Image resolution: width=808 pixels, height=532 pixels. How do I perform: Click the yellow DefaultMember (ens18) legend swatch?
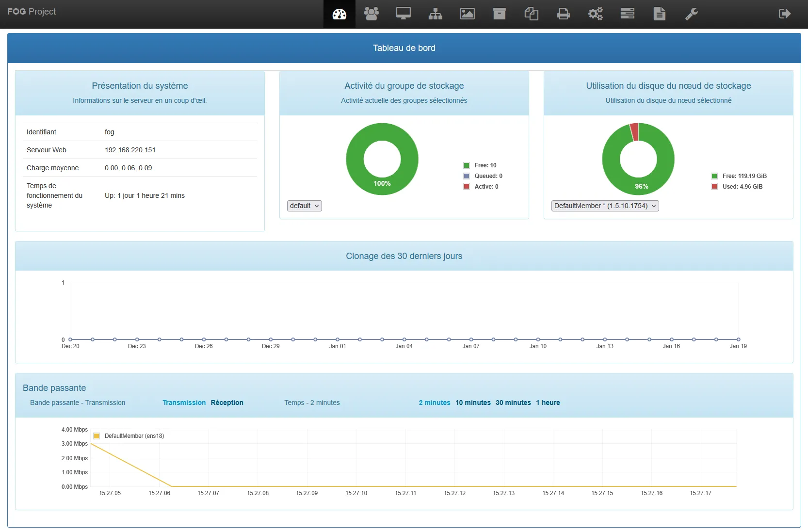tap(97, 436)
